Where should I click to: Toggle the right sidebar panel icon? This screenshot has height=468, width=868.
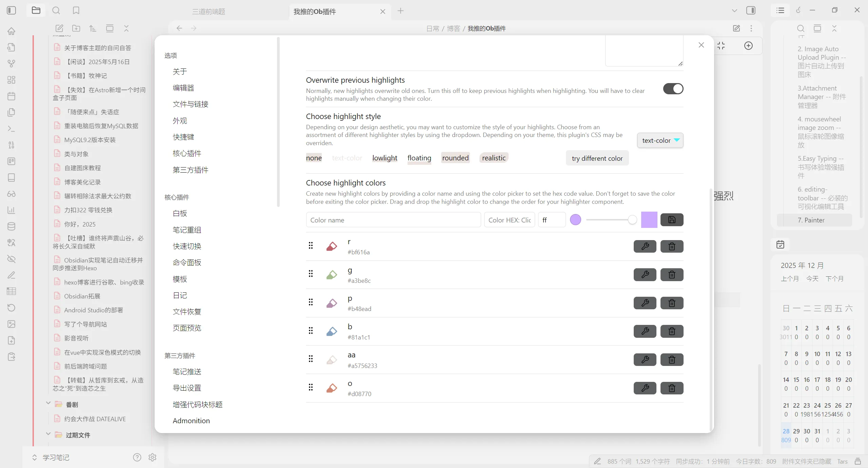[x=751, y=11]
